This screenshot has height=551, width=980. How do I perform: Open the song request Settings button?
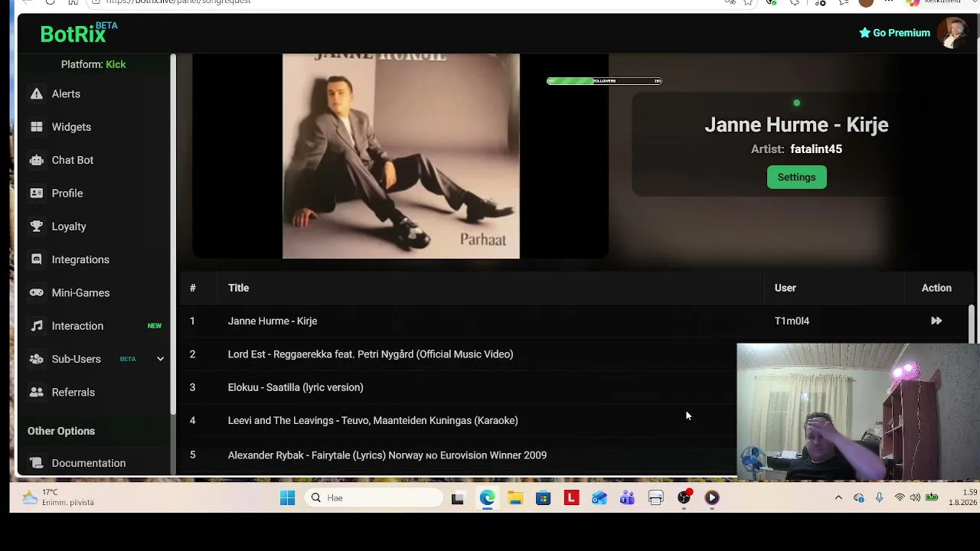(x=796, y=178)
